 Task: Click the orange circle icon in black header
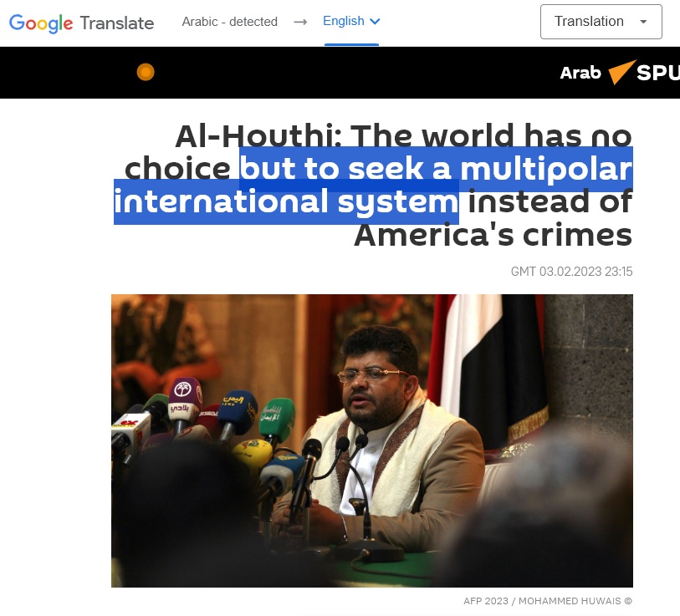pyautogui.click(x=146, y=72)
